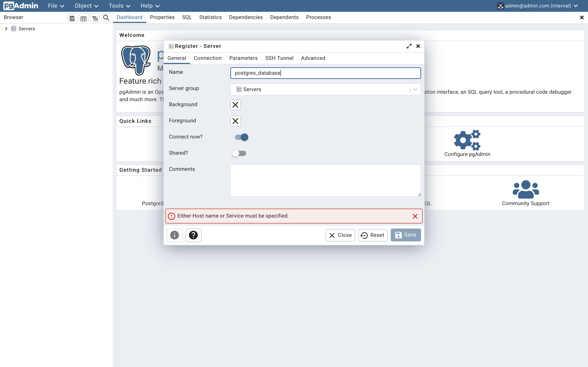Switch to the Connection tab
The image size is (588, 367).
pos(208,58)
